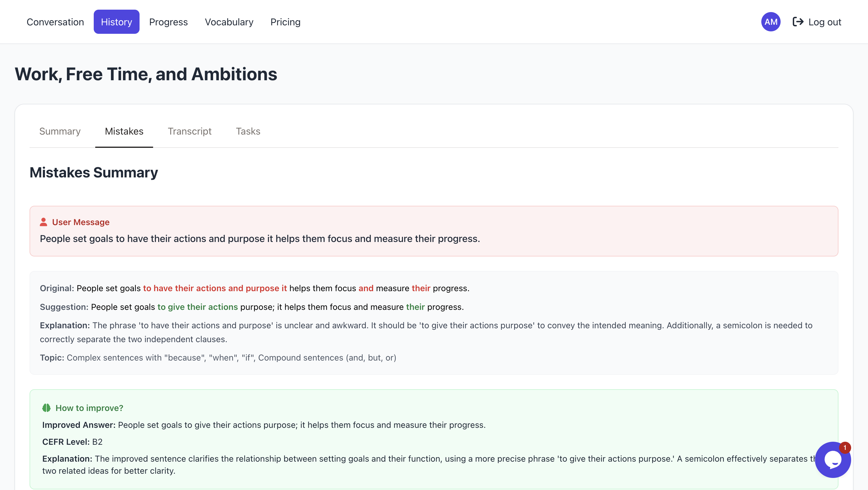Viewport: 868px width, 490px height.
Task: Go to the Progress page
Action: [x=168, y=22]
